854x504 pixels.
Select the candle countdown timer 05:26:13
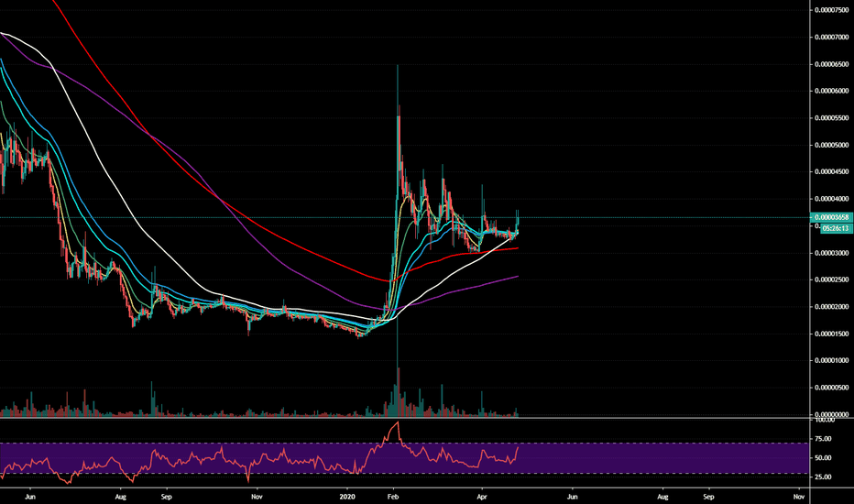836,228
